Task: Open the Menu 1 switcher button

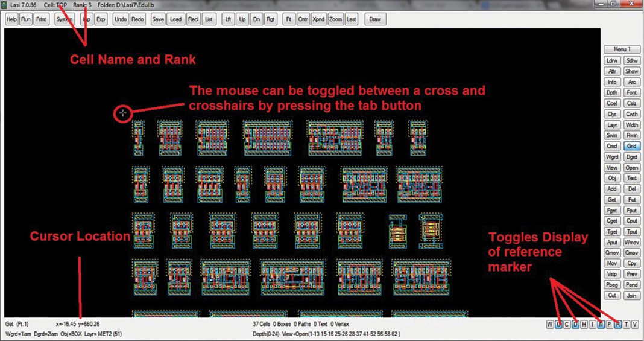Action: [622, 49]
